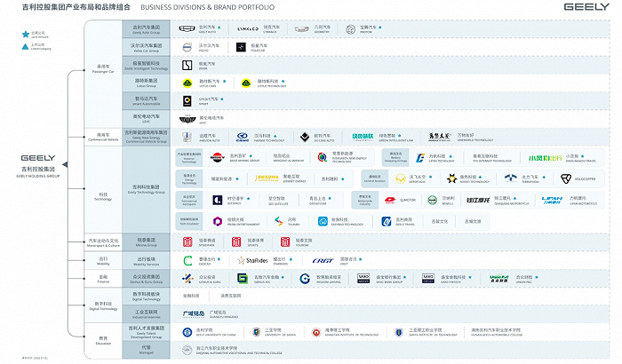Click the Terrafugia winged logo
Image resolution: width=622 pixels, height=364 pixels.
coord(511,178)
